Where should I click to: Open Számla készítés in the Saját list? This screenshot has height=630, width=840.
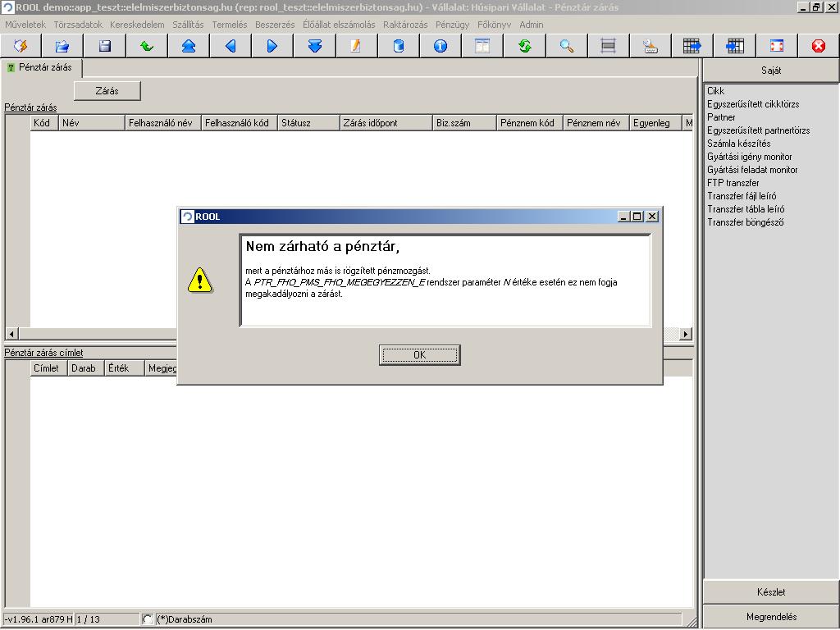pyautogui.click(x=738, y=144)
